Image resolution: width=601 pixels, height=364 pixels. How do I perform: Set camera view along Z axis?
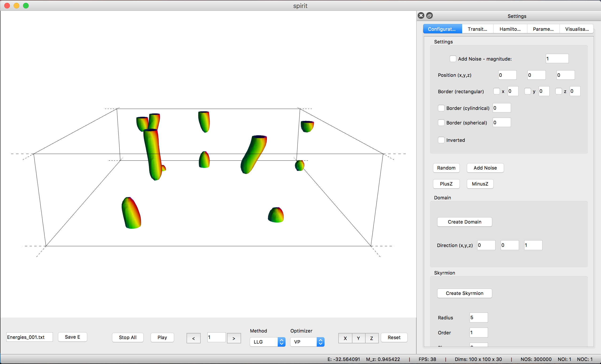pyautogui.click(x=371, y=338)
